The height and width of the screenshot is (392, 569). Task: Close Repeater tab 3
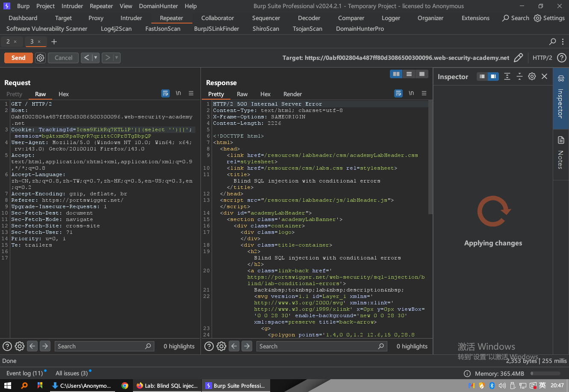[x=39, y=41]
